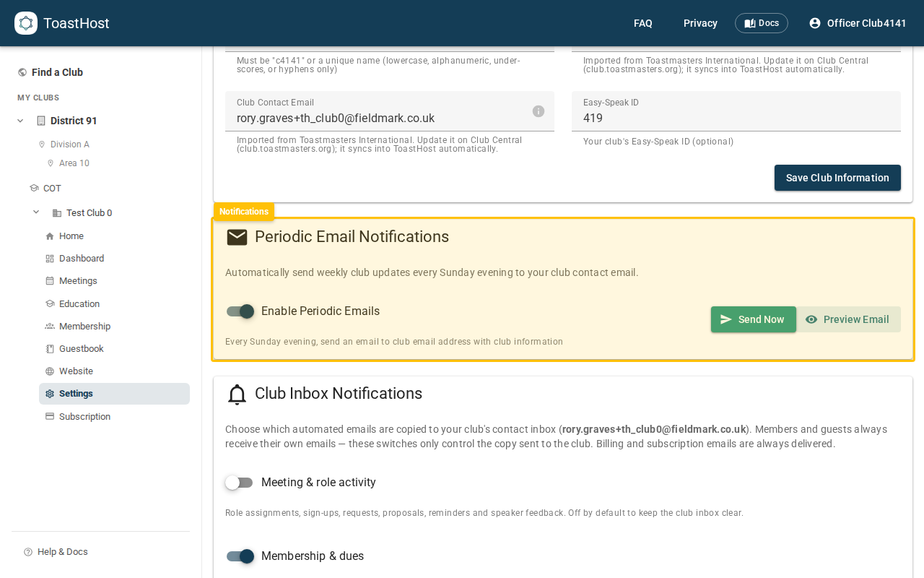924x578 pixels.
Task: Click the Easy-Speak ID field
Action: (x=736, y=111)
